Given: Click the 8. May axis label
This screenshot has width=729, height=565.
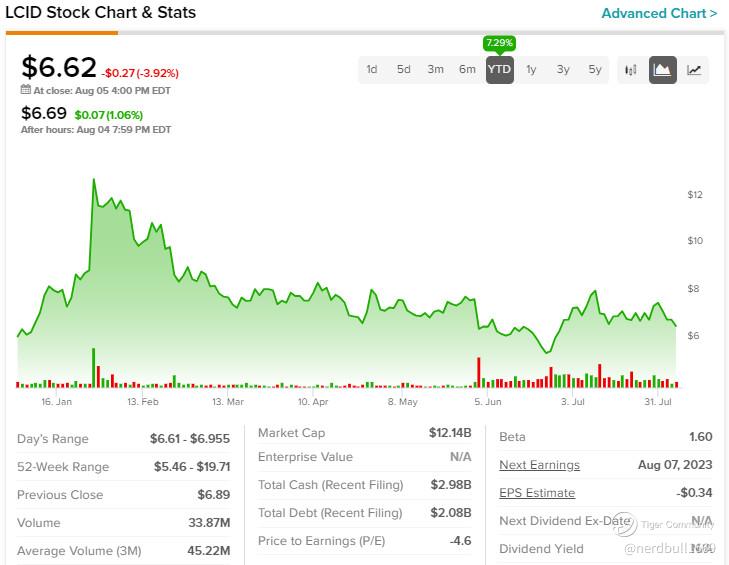Looking at the screenshot, I should tap(403, 401).
